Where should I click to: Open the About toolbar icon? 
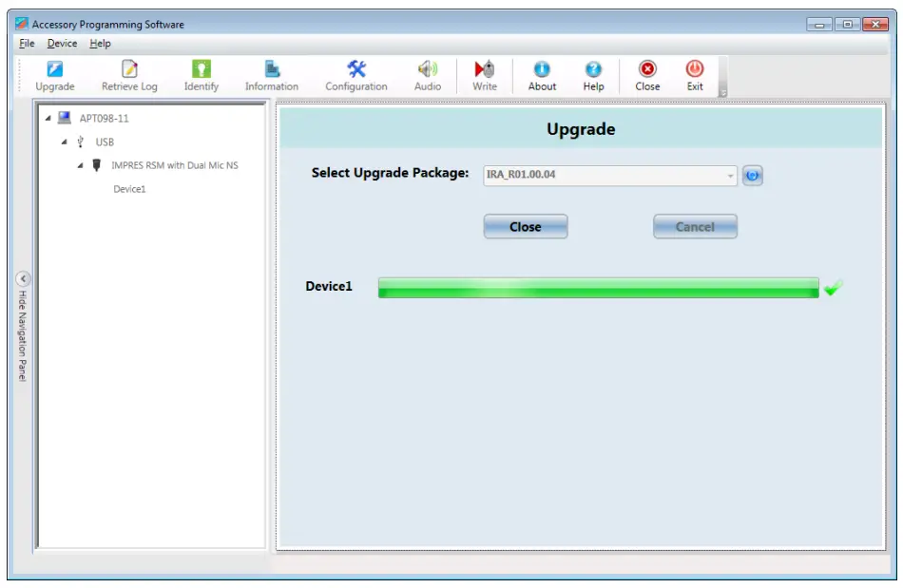pos(541,74)
